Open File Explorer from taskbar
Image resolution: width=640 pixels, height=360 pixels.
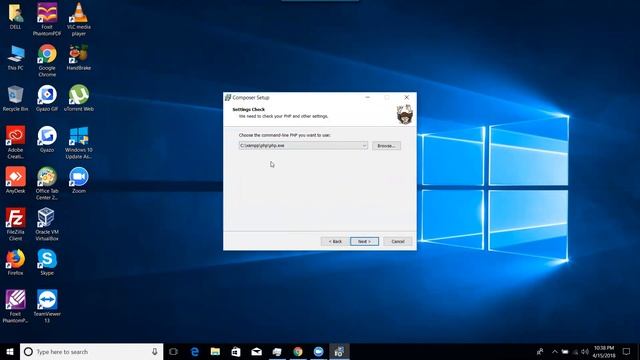pyautogui.click(x=215, y=351)
